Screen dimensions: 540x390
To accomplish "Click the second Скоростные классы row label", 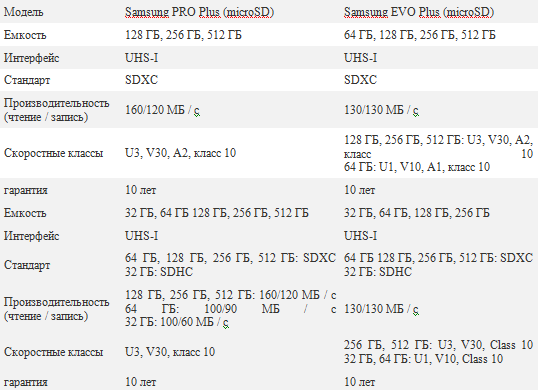I will [53, 352].
